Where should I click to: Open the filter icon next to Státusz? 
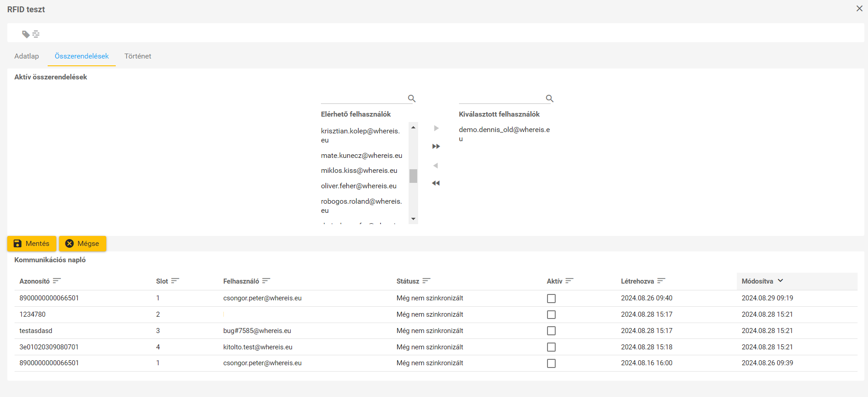426,281
